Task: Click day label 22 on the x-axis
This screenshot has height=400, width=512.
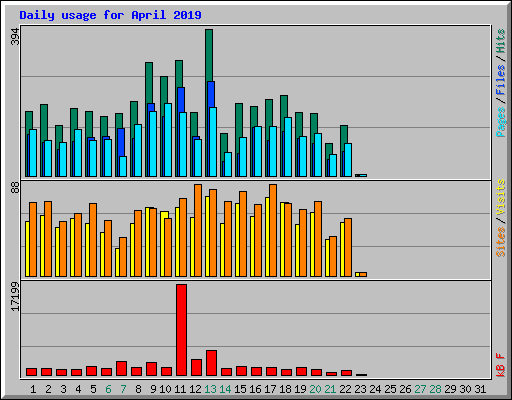Action: pos(345,389)
